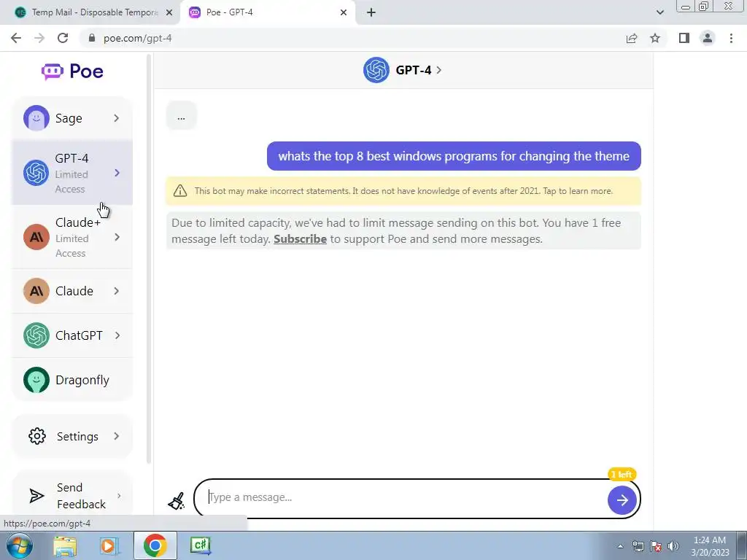Click the Poe logo in sidebar
Screen dimensions: 747x560
coord(72,71)
